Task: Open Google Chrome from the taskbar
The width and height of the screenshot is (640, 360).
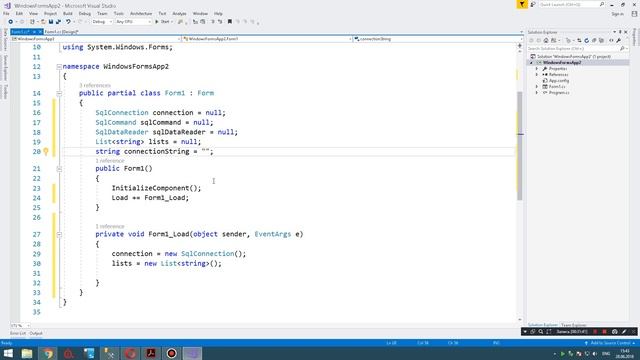Action: point(48,353)
